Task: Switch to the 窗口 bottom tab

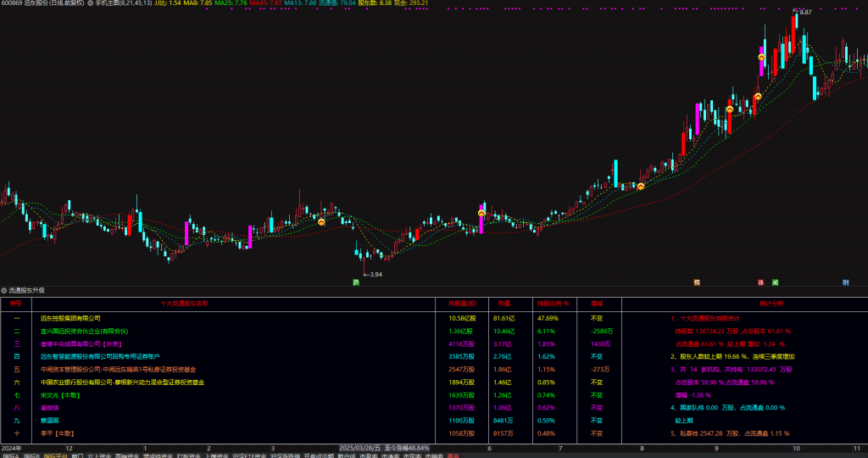Action: coord(77,455)
